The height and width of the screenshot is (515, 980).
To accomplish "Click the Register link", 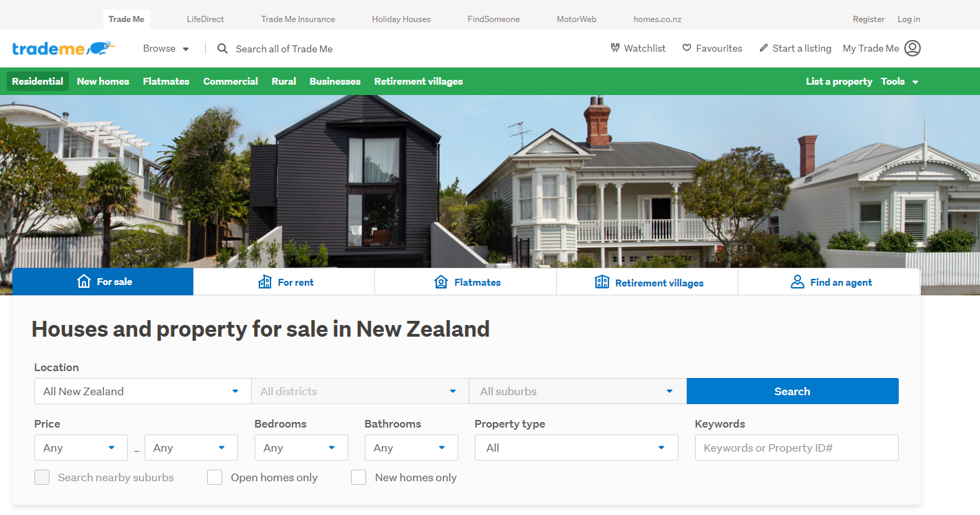I will (869, 19).
